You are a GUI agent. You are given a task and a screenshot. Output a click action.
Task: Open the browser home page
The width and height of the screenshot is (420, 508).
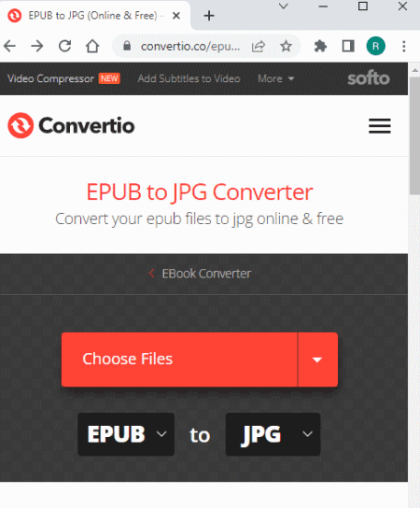pyautogui.click(x=92, y=46)
